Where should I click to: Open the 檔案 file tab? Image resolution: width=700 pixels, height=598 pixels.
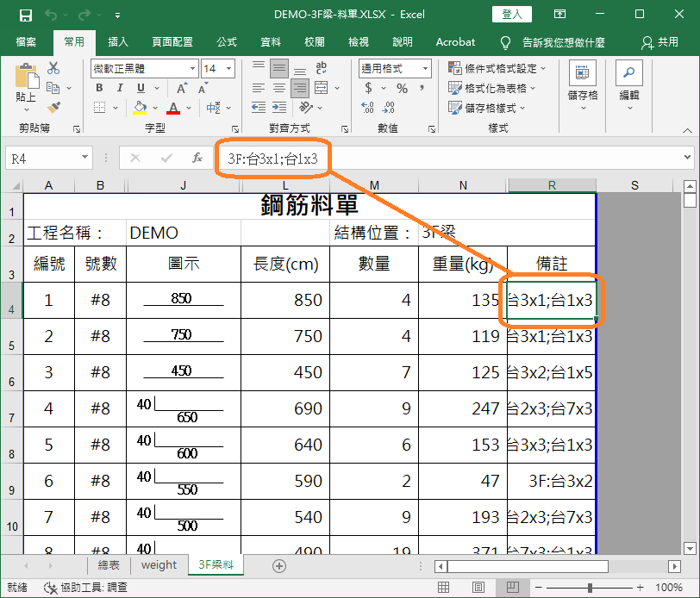click(26, 42)
